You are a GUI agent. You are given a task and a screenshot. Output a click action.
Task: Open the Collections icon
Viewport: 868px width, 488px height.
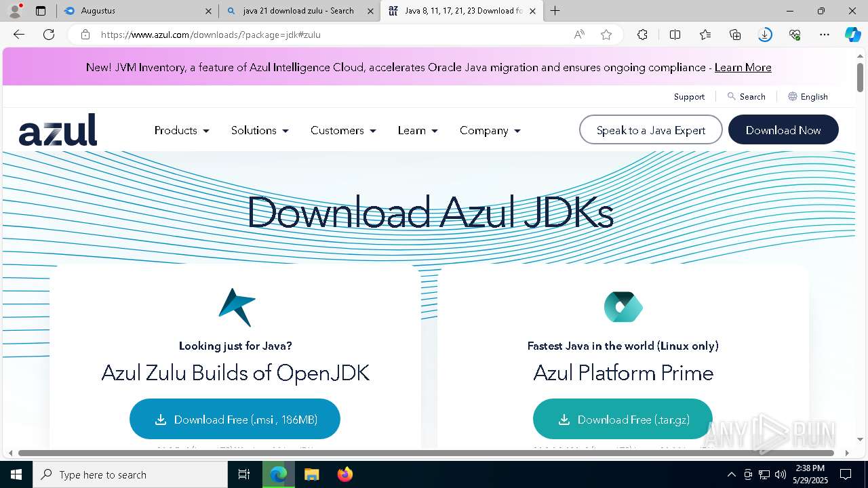[x=735, y=35]
